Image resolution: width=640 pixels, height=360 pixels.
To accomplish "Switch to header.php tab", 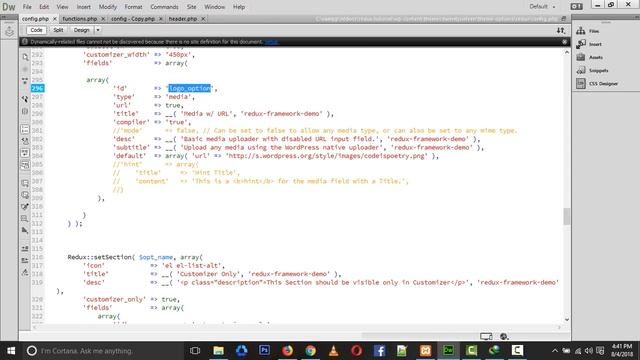I will [x=183, y=19].
